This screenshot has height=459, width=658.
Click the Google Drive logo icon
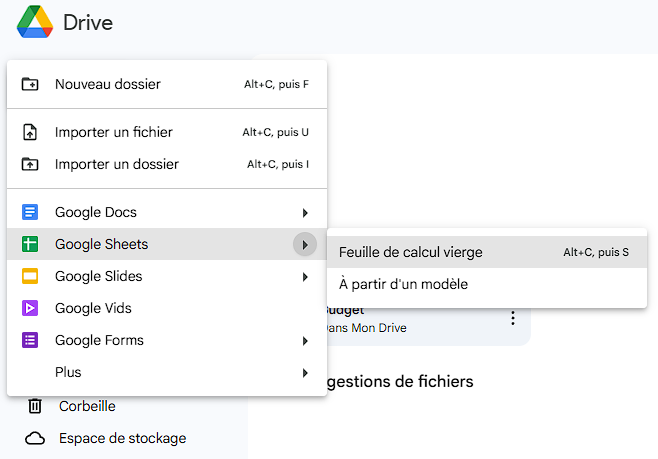click(x=34, y=21)
